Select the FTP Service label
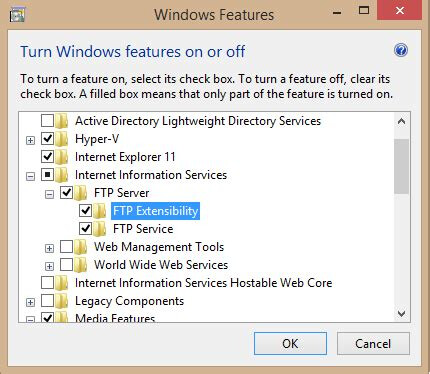The height and width of the screenshot is (374, 430). [143, 229]
